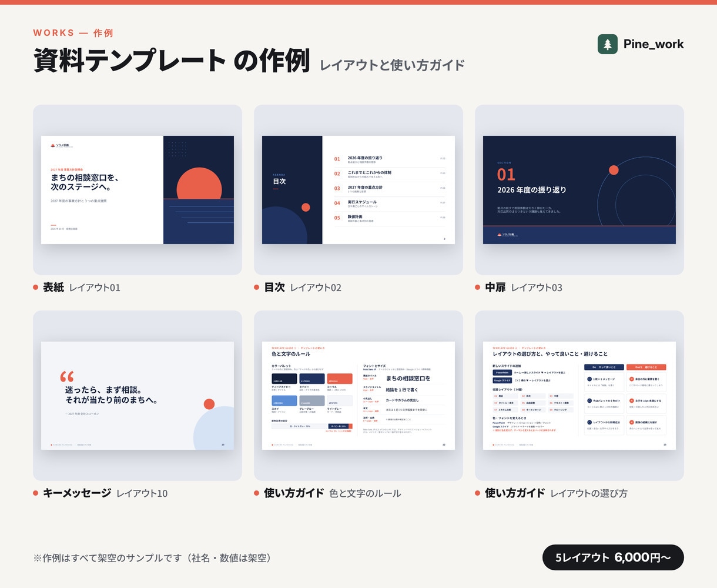Viewport: 717px width, 588px height.
Task: Select agenda item 05 数値計画
Action: click(390, 218)
